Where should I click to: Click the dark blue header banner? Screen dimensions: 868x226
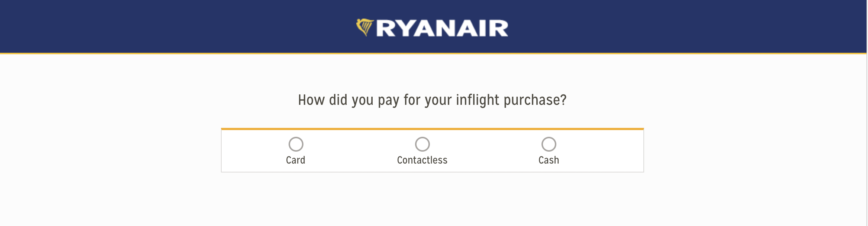point(149,26)
